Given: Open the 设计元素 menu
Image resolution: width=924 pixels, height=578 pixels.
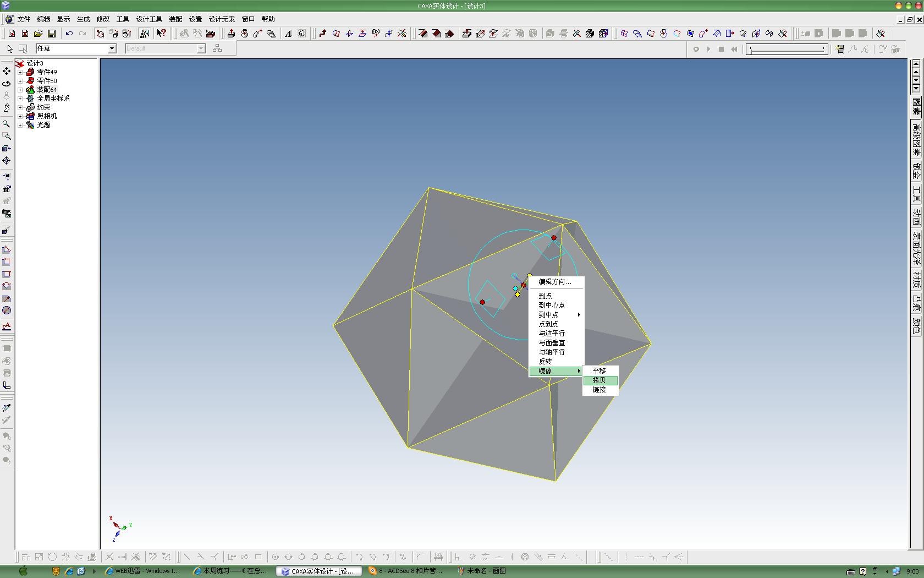Looking at the screenshot, I should click(x=222, y=19).
